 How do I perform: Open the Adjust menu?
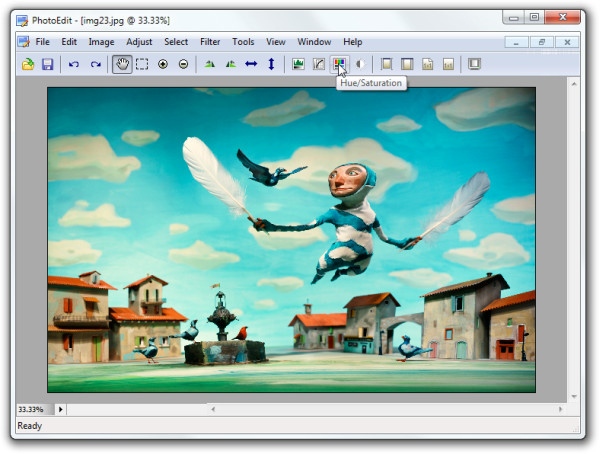pyautogui.click(x=139, y=42)
